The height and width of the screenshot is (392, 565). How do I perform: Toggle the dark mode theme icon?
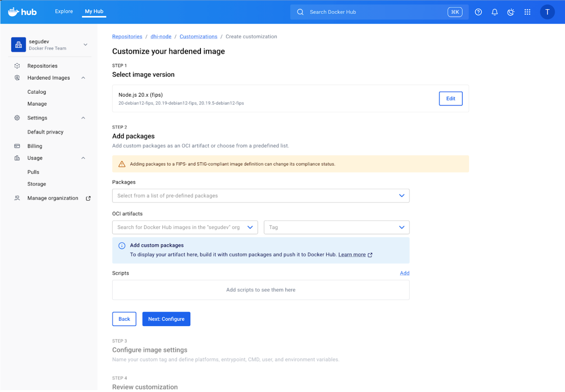click(511, 12)
